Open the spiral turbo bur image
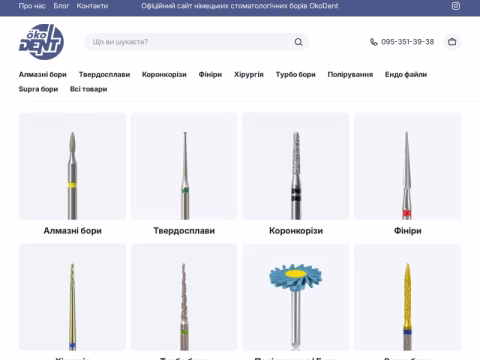 pos(184,297)
